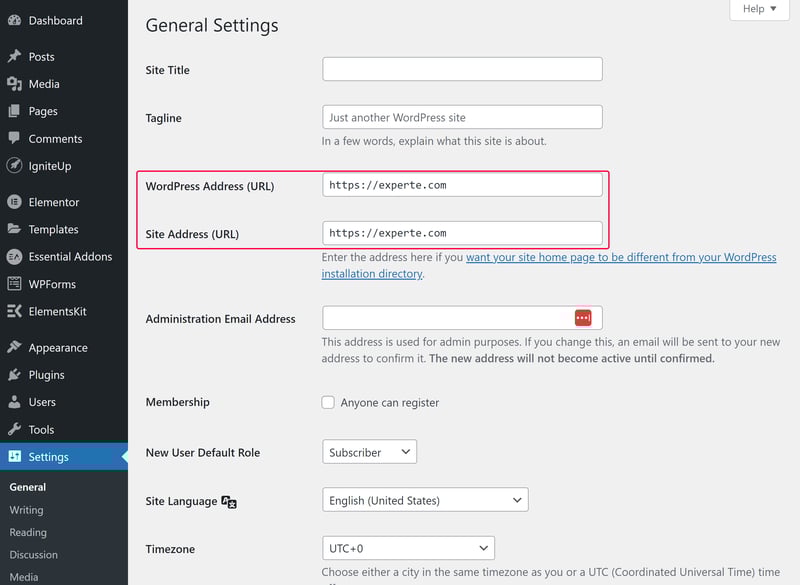The image size is (800, 585).
Task: Open the Media library icon
Action: point(14,84)
